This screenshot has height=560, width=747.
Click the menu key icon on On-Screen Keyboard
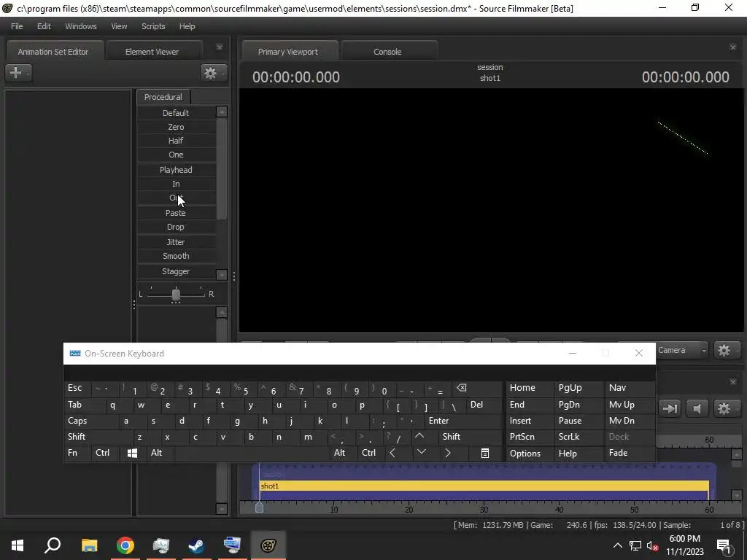pos(485,454)
